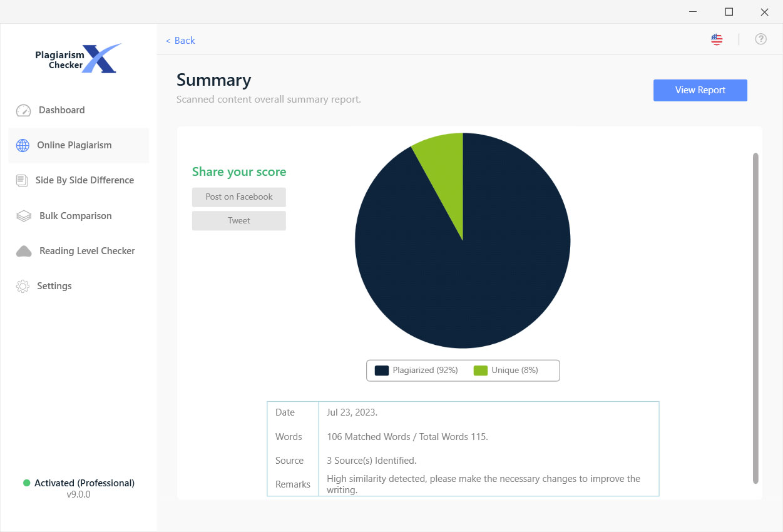Viewport: 783px width, 532px height.
Task: Click the Dashboard gauge icon
Action: [x=23, y=110]
